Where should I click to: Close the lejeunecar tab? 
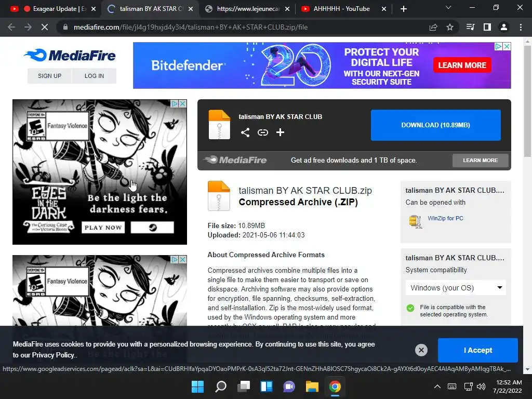[287, 9]
